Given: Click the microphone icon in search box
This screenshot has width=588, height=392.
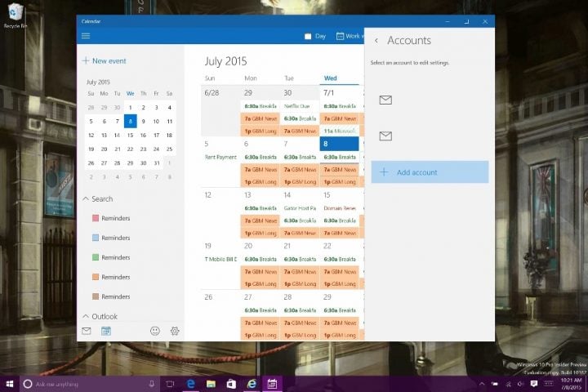Looking at the screenshot, I should point(152,384).
